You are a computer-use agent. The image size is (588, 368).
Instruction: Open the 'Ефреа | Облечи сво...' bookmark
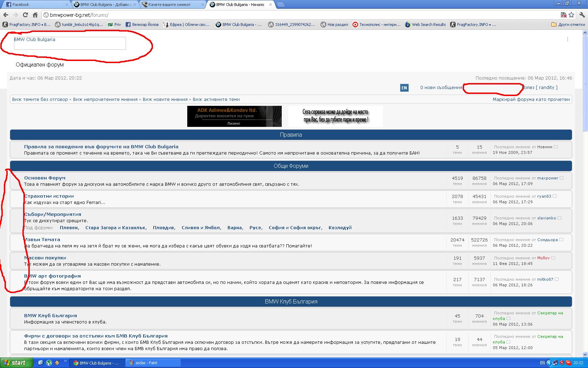pyautogui.click(x=187, y=25)
